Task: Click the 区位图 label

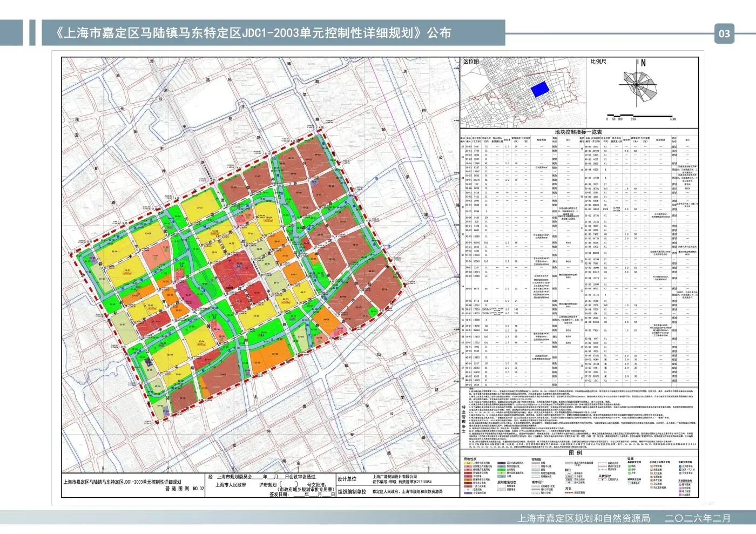Action: click(x=471, y=62)
